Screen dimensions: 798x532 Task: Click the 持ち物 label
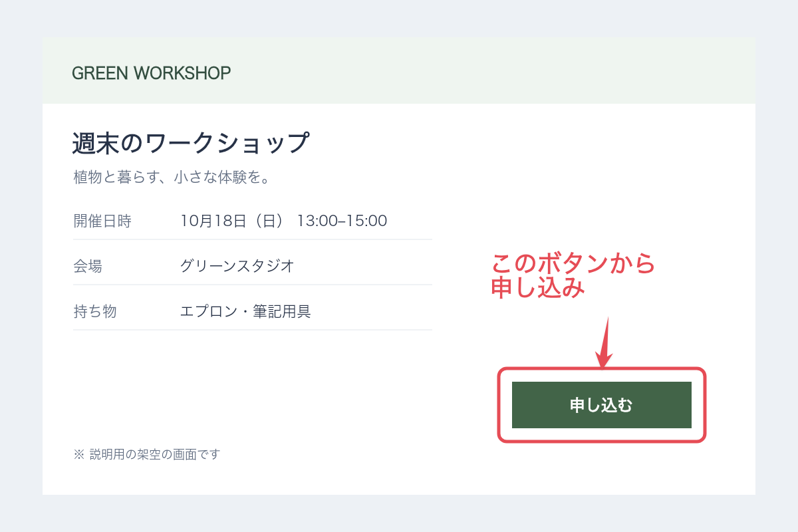(95, 311)
